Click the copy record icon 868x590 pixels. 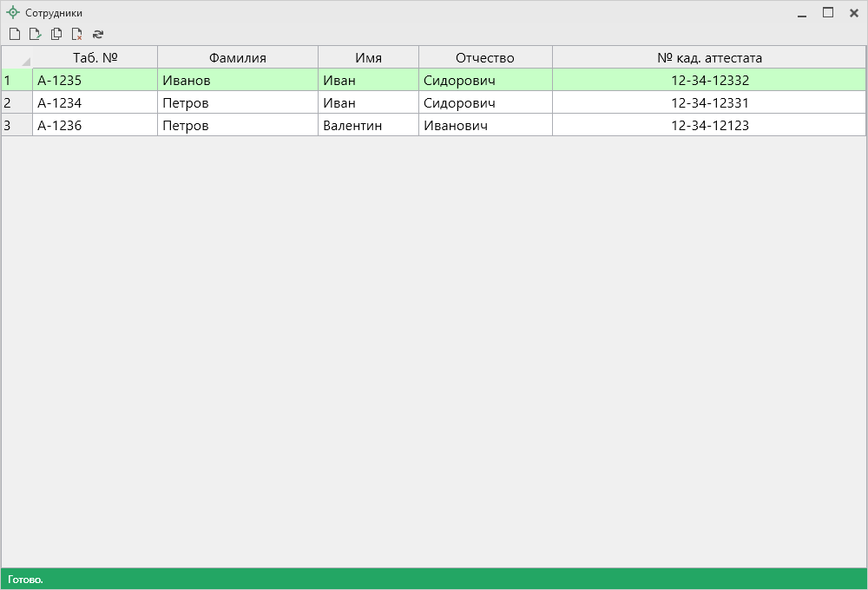pos(56,35)
